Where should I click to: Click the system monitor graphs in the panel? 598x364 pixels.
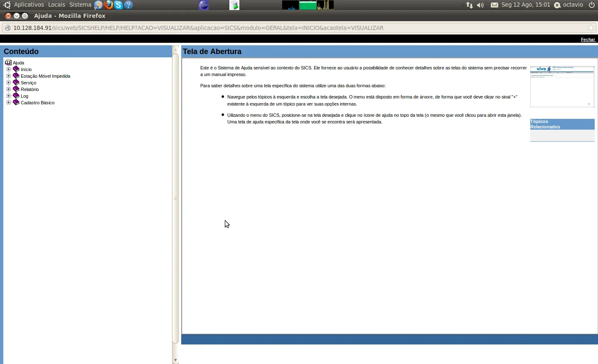pyautogui.click(x=308, y=5)
